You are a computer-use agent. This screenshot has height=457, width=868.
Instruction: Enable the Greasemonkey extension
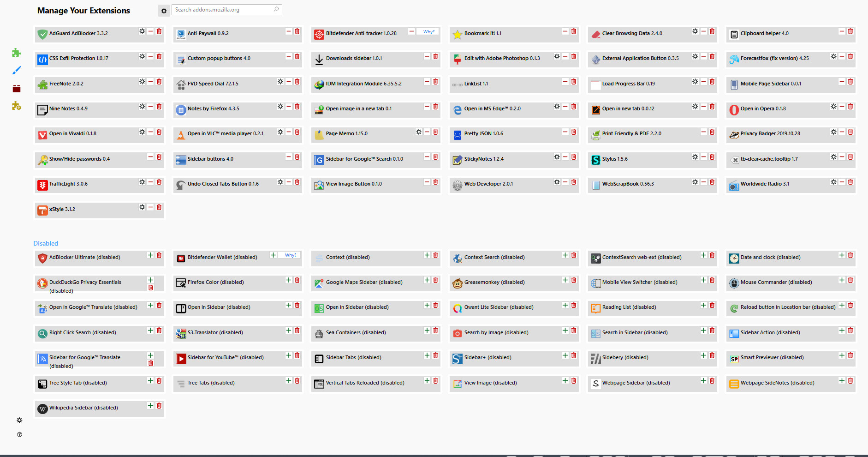point(565,280)
